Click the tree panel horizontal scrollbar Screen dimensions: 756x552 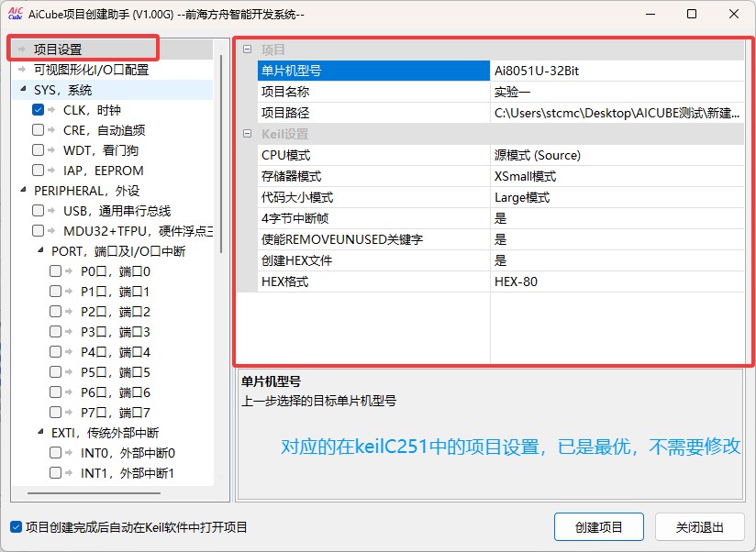pyautogui.click(x=94, y=493)
